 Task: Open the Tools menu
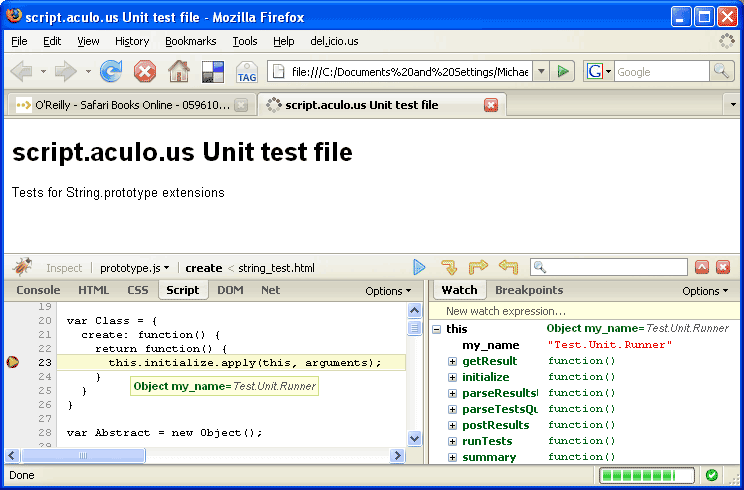245,42
